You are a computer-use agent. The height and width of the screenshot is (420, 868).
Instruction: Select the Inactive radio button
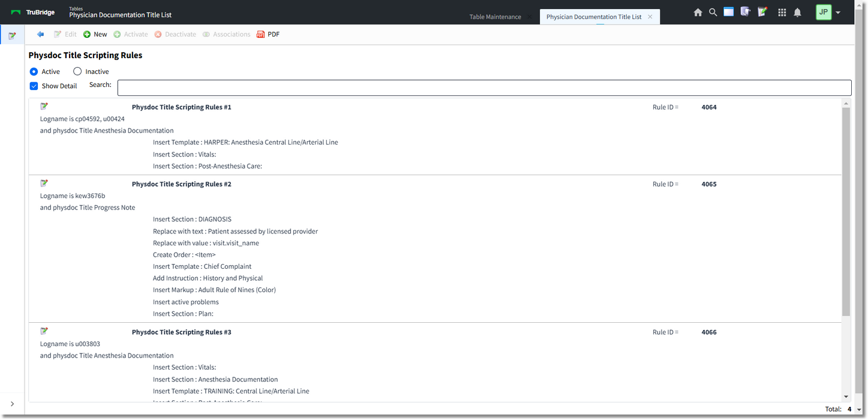(77, 71)
